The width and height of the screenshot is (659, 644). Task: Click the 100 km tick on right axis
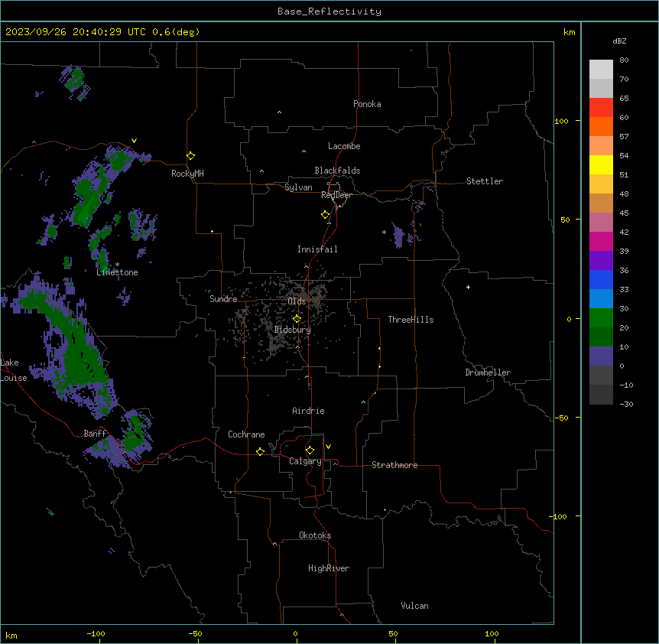(x=561, y=121)
